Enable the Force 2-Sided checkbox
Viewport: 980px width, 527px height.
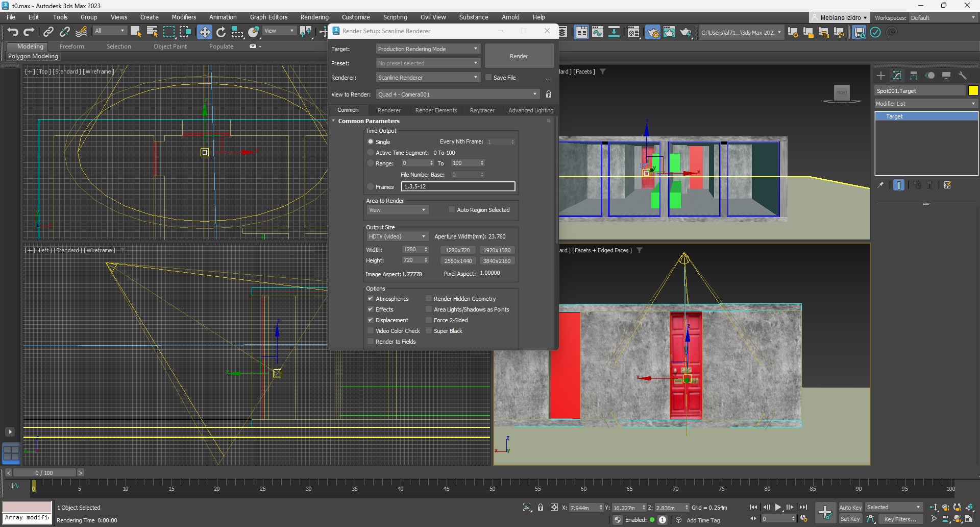tap(429, 320)
